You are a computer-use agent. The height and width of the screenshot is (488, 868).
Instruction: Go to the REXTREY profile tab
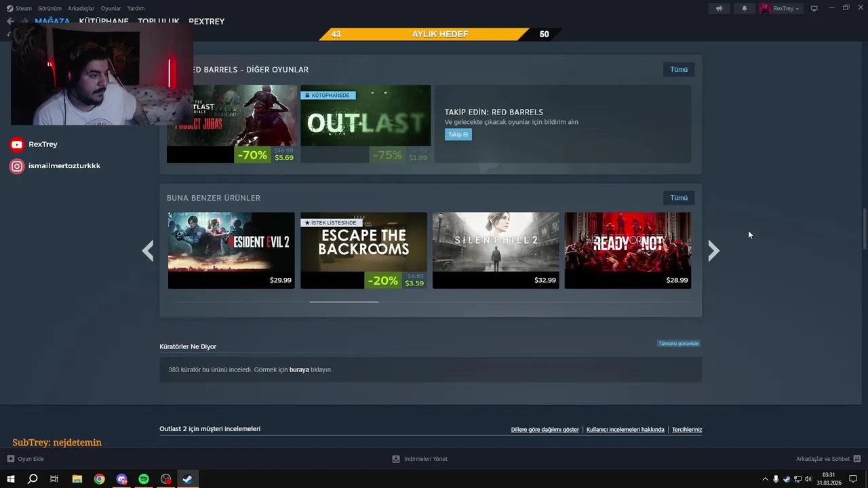pos(206,22)
